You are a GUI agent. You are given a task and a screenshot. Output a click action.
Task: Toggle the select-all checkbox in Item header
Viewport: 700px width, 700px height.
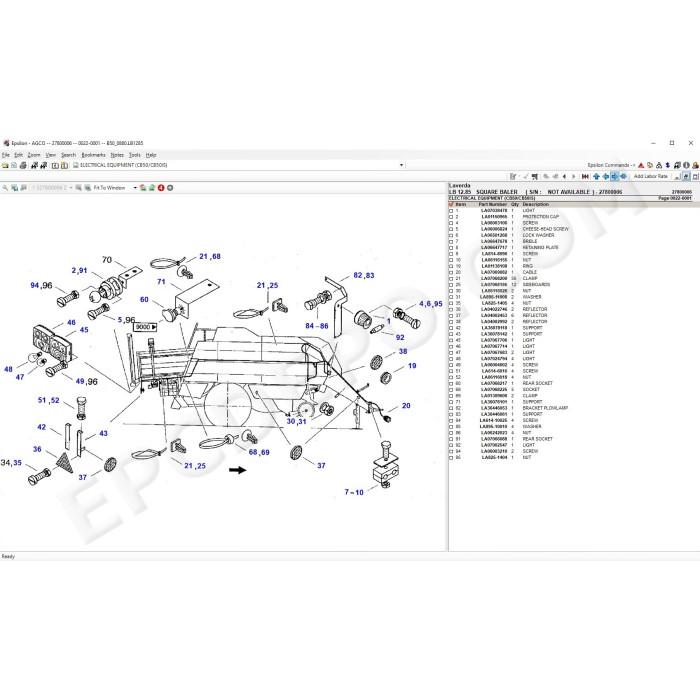click(451, 204)
